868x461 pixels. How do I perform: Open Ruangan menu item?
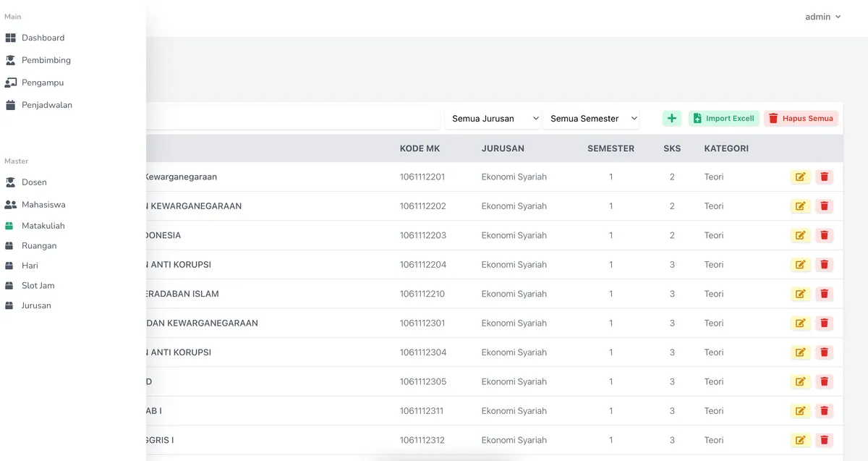point(39,246)
